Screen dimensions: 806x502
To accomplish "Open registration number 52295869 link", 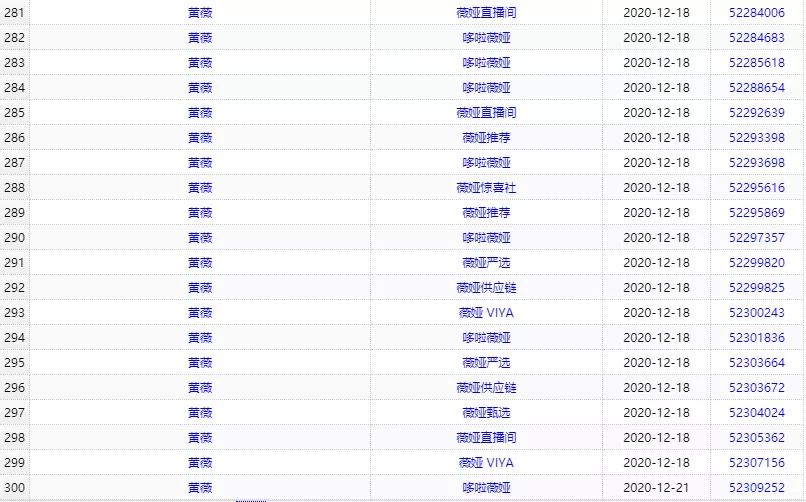I will (757, 213).
